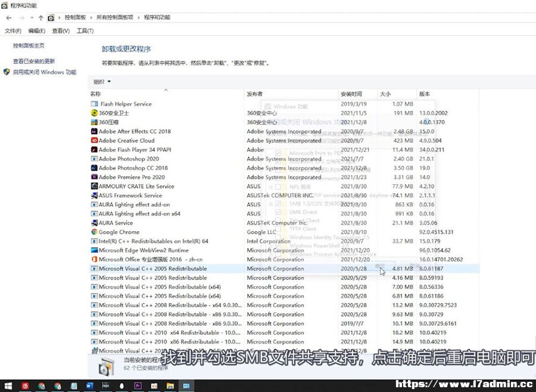Click the Adobe Creative Cloud icon

coord(94,141)
